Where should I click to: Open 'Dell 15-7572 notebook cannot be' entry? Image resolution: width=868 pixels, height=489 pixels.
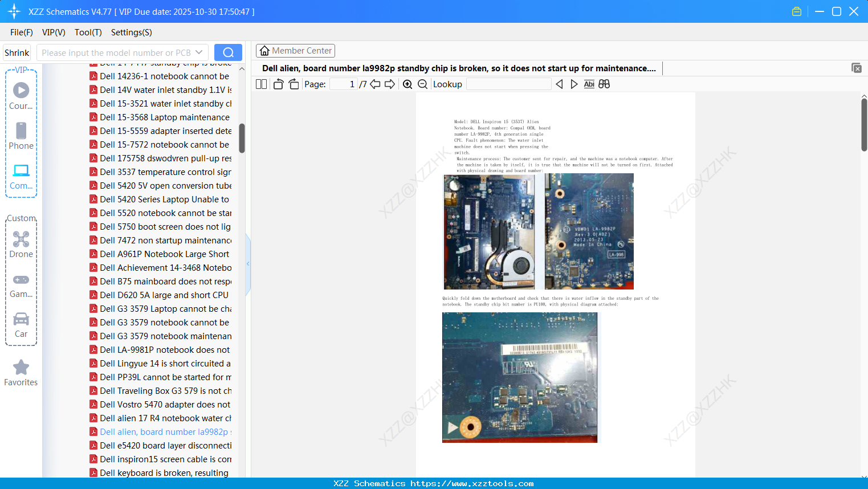coord(161,145)
